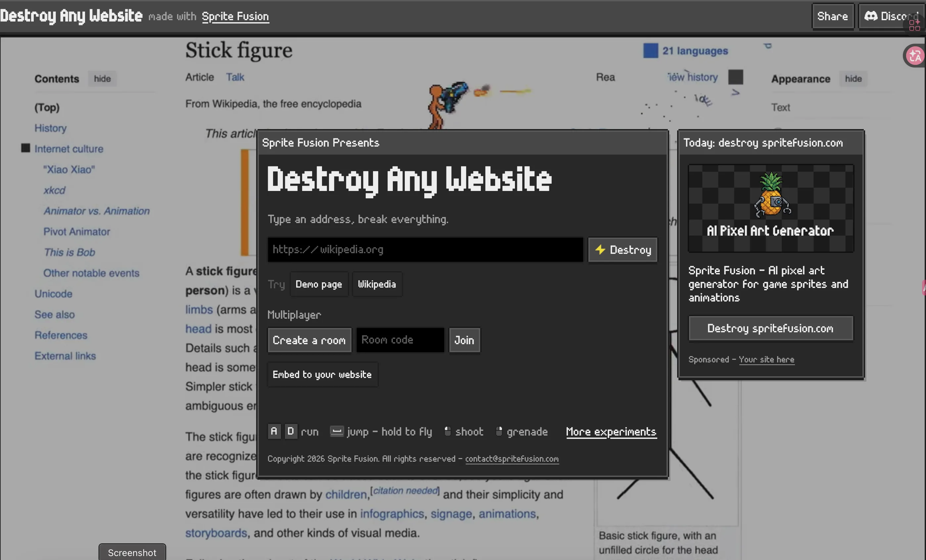
Task: Click the Destroy spritefusion.com button
Action: coord(770,328)
